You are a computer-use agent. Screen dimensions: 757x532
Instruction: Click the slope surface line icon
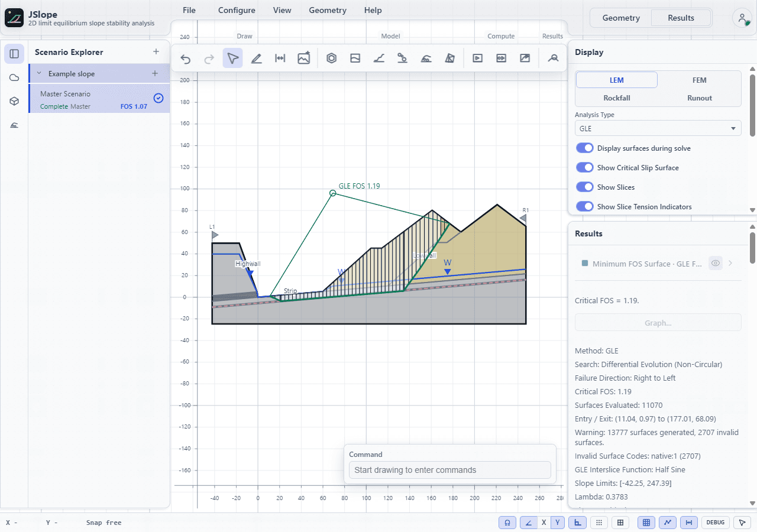pyautogui.click(x=378, y=59)
